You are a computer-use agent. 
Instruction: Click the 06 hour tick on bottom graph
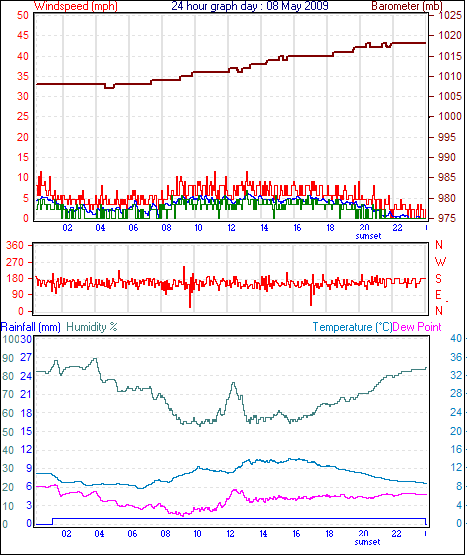(132, 534)
